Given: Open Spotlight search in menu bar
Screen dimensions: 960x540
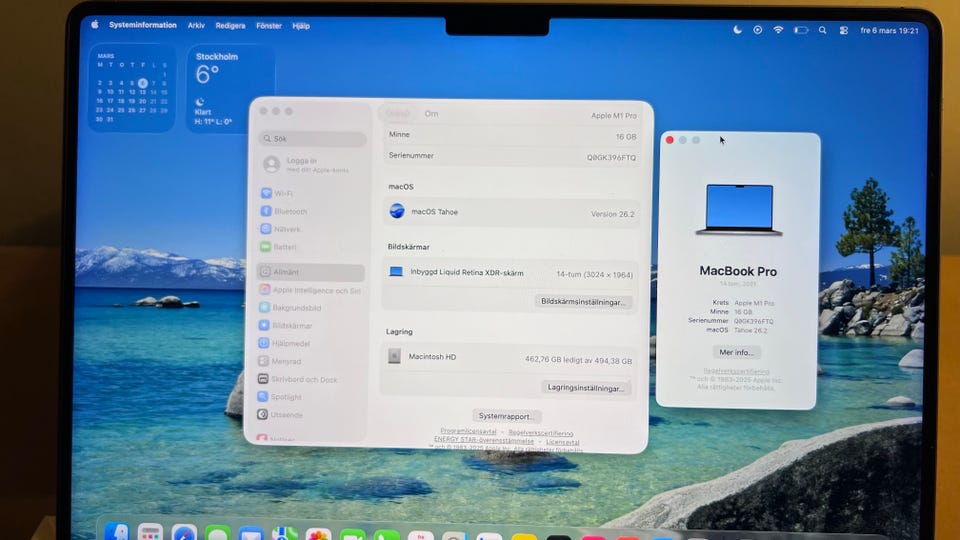Looking at the screenshot, I should pyautogui.click(x=822, y=30).
